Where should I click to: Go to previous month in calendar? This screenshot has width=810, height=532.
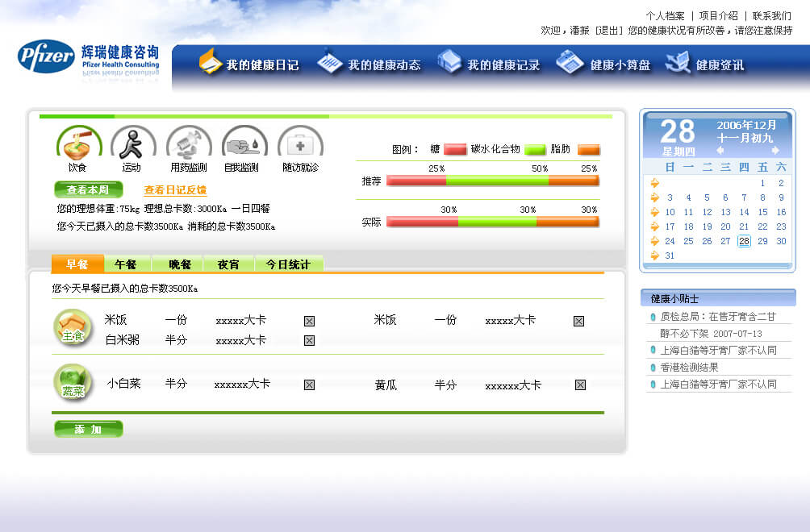tap(720, 150)
